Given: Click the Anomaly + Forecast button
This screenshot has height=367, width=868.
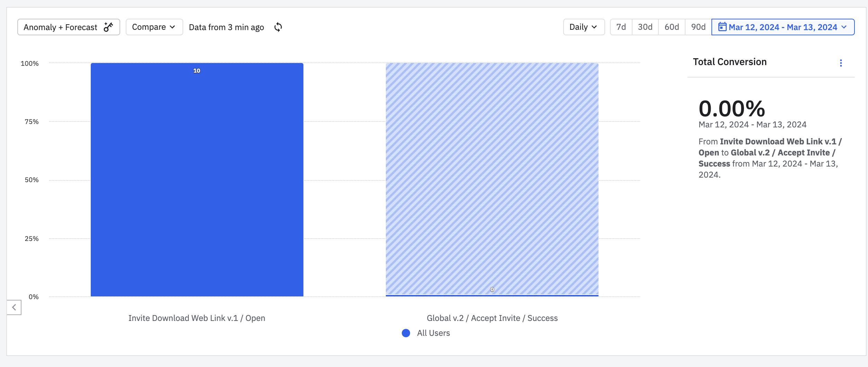Looking at the screenshot, I should [61, 27].
